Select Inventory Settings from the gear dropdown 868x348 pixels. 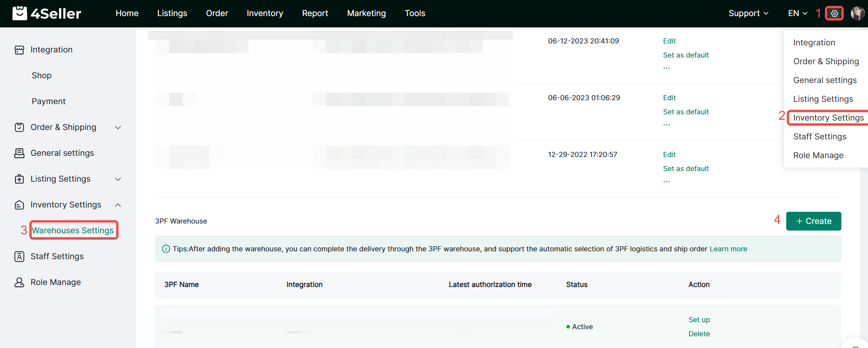(x=828, y=118)
